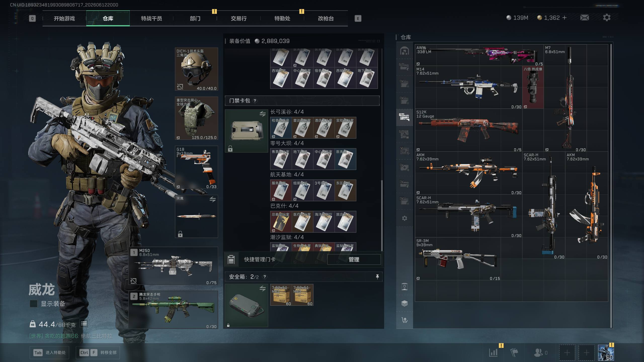Select the M7 6.8x51mm rifle in warehouse
This screenshot has width=644, height=362.
tap(565, 98)
